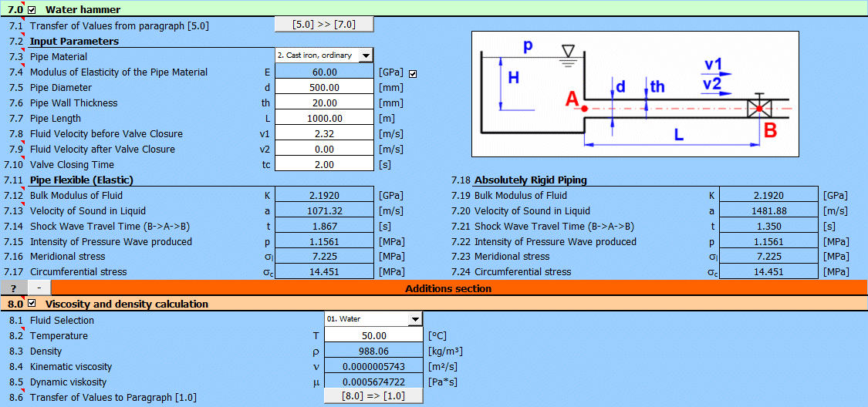Select the Cast iron, ordinary combo box
This screenshot has width=868, height=407.
[316, 55]
